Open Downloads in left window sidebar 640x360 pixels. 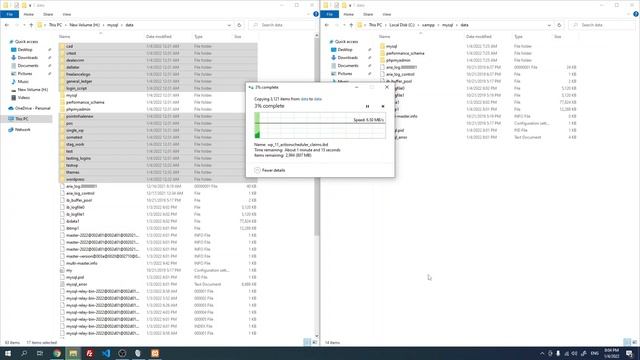(27, 58)
